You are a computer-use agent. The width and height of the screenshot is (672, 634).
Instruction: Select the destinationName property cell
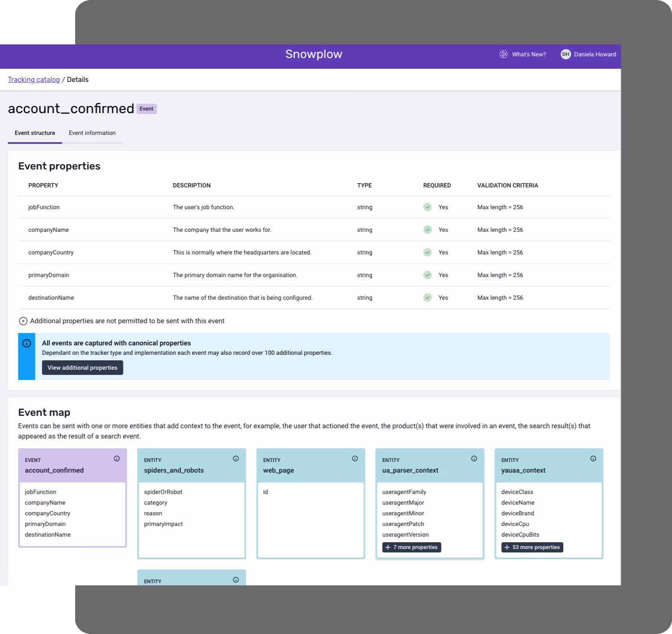click(51, 298)
